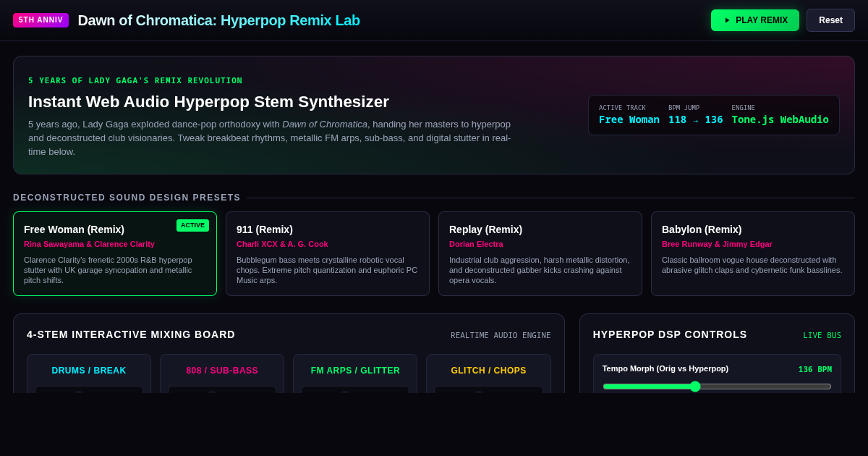
Task: Click the 136 BPM tempo readout
Action: pos(815,369)
